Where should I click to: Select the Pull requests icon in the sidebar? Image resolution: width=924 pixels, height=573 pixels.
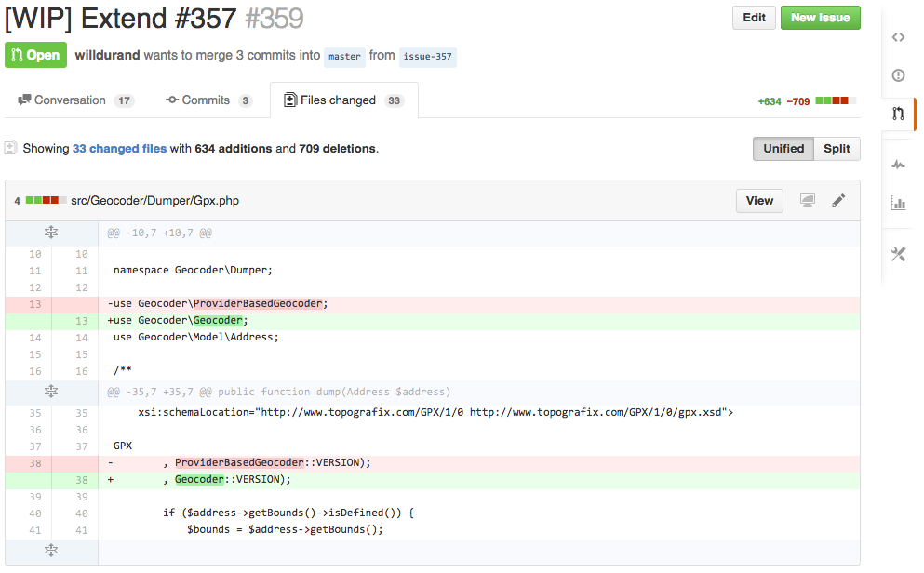click(896, 113)
